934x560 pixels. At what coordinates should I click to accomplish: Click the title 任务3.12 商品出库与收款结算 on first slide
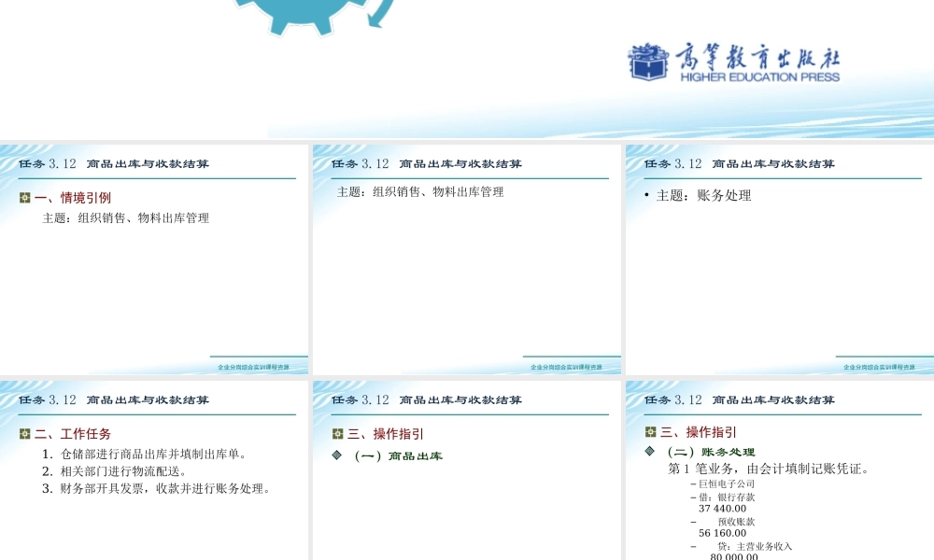point(112,162)
